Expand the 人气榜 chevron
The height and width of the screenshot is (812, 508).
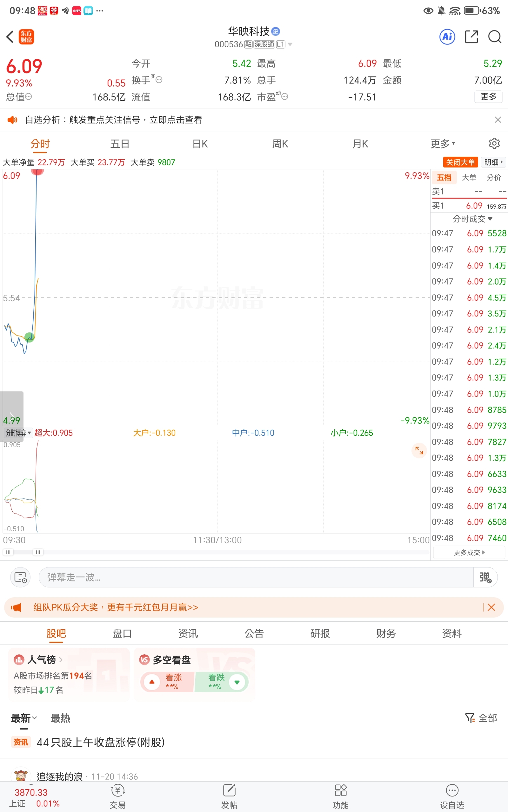61,660
